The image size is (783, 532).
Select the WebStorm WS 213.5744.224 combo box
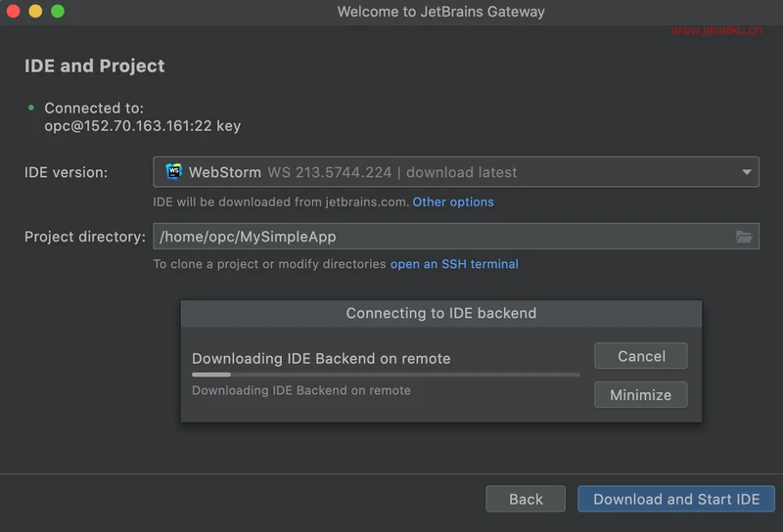pyautogui.click(x=456, y=172)
